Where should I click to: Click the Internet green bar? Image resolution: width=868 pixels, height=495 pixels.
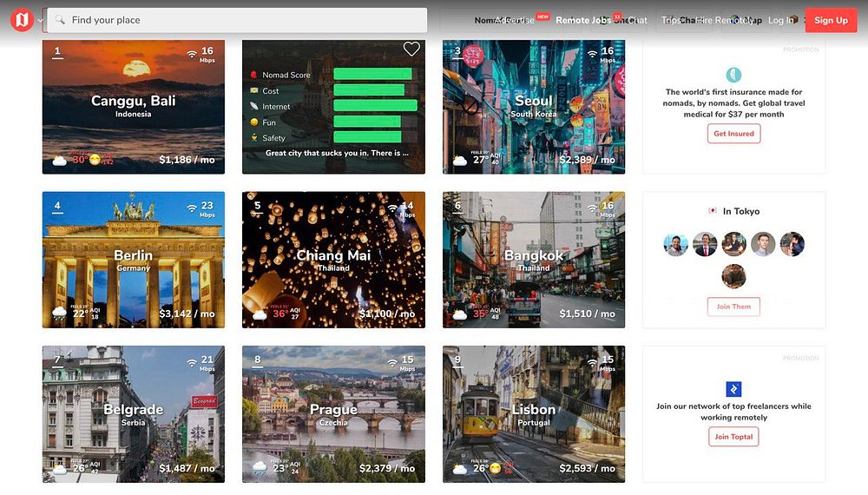(375, 106)
